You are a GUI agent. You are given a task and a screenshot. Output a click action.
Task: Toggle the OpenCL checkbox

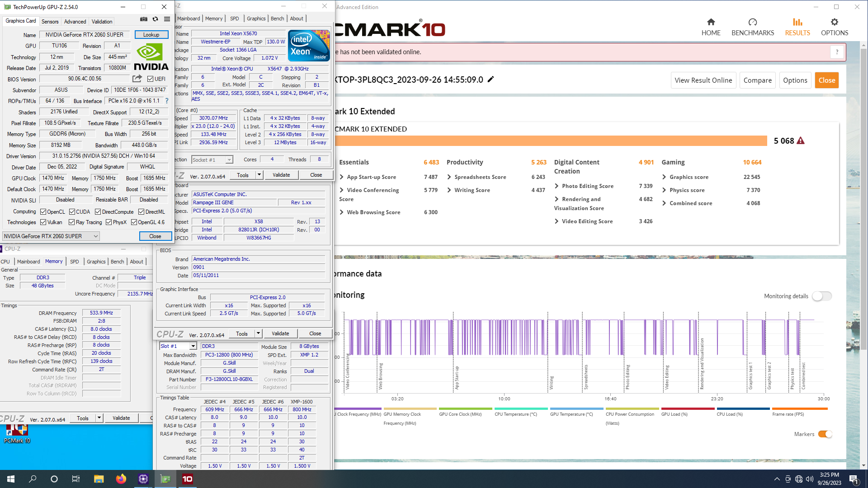click(x=43, y=211)
